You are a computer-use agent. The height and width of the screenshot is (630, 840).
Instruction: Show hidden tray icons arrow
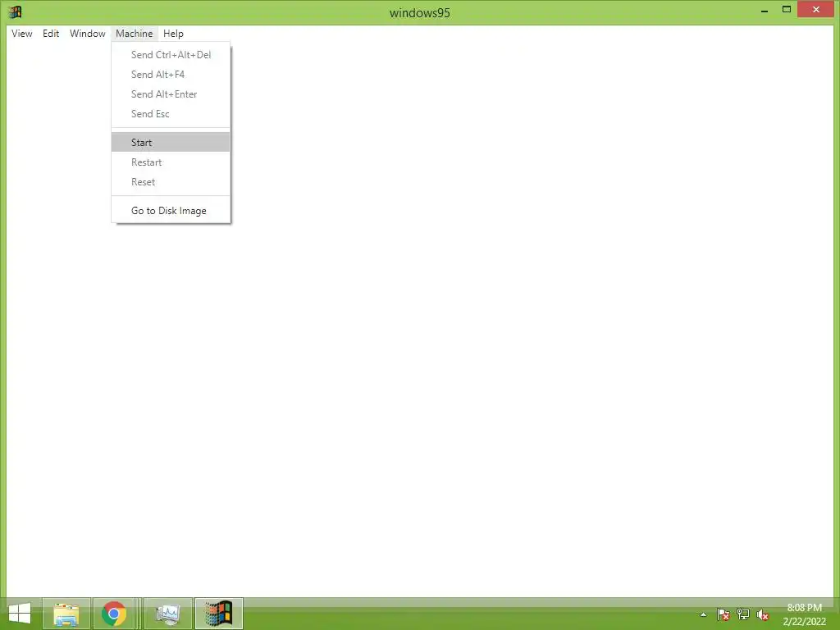(703, 614)
